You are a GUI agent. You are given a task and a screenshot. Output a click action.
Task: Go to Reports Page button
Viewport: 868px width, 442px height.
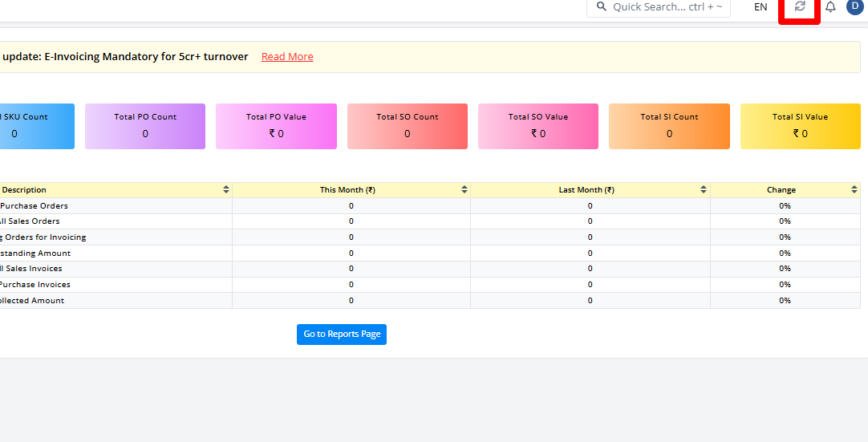point(342,335)
